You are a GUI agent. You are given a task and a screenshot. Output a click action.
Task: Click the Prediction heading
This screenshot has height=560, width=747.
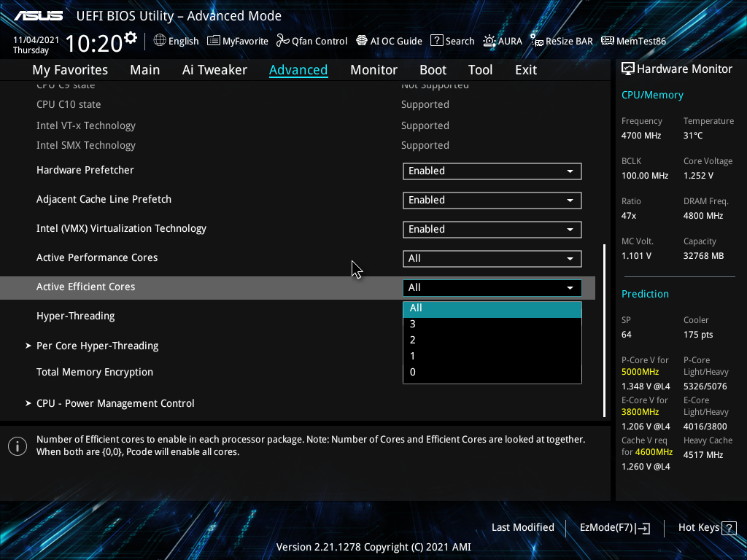tap(645, 295)
